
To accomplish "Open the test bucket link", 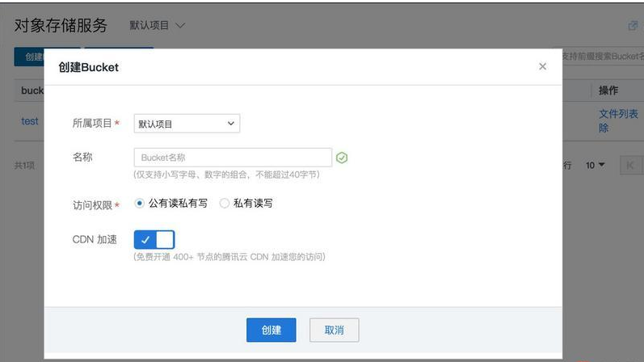I will coord(30,121).
